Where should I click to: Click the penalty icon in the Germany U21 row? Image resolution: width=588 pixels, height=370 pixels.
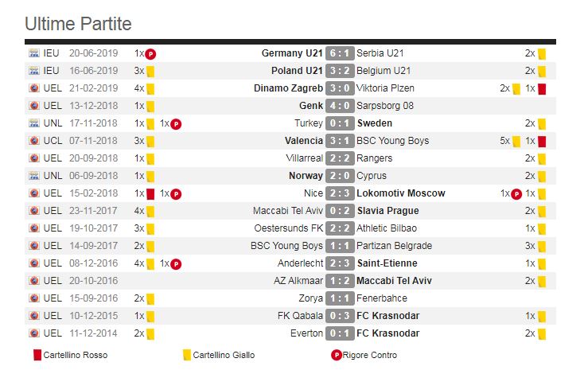pyautogui.click(x=150, y=54)
